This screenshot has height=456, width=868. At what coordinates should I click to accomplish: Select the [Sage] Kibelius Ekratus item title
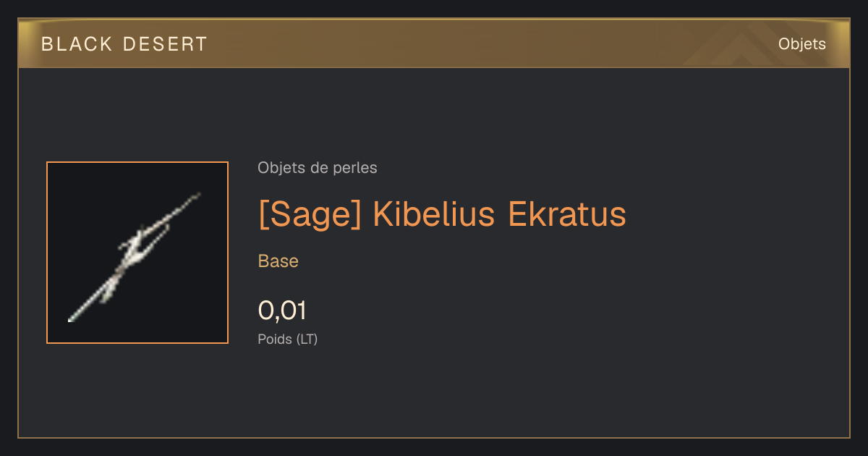(442, 215)
